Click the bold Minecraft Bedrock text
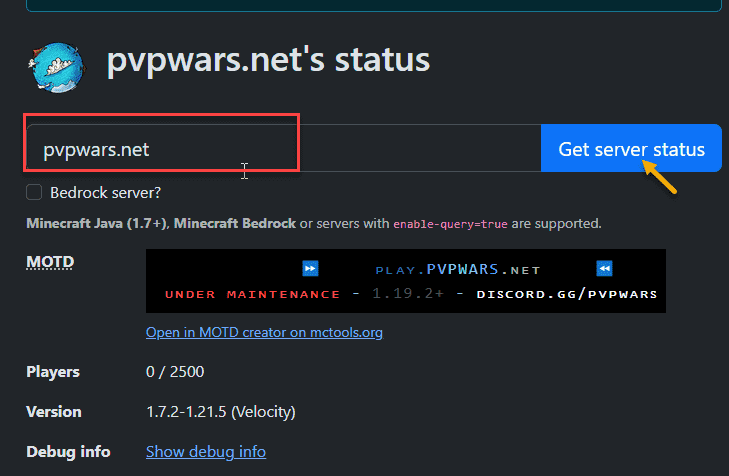729x476 pixels. tap(235, 224)
